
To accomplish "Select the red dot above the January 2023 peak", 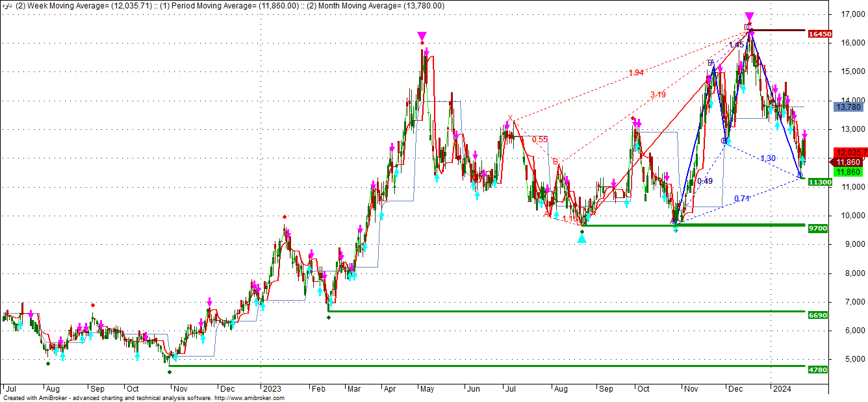I will (284, 217).
